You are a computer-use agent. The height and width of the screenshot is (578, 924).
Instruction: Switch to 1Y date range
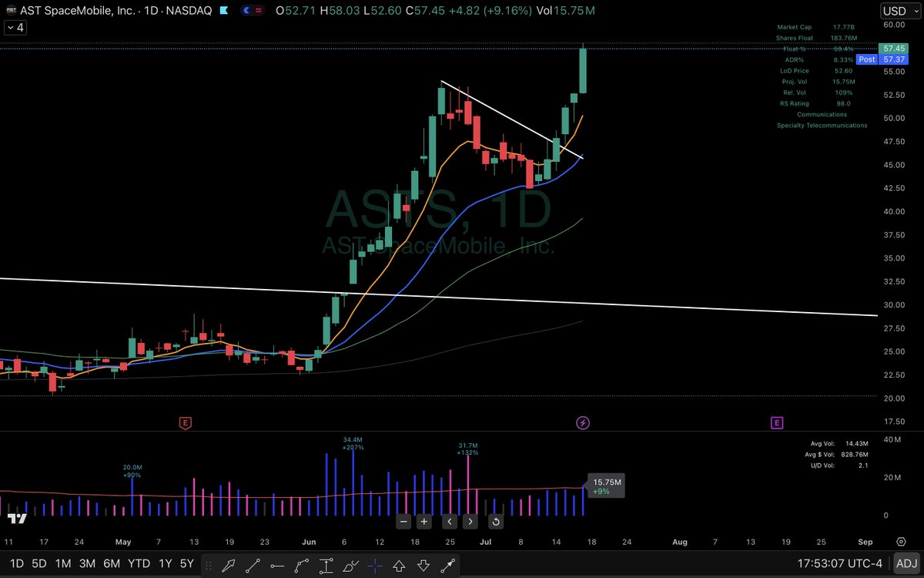point(165,564)
